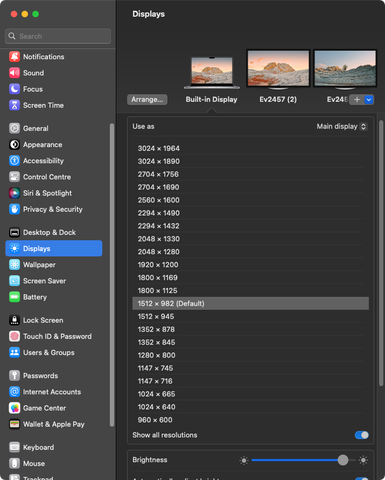385x480 pixels.
Task: Click the Arrange... button
Action: [x=147, y=100]
